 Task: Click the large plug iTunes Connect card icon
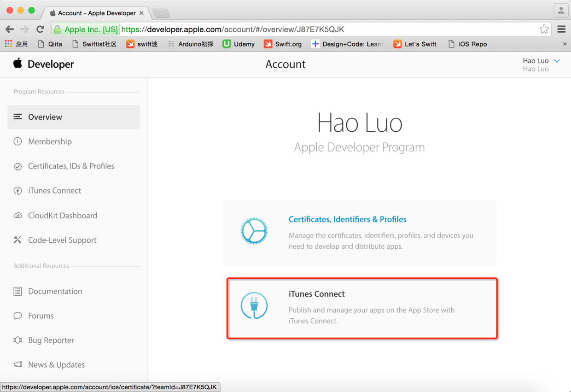[x=254, y=305]
